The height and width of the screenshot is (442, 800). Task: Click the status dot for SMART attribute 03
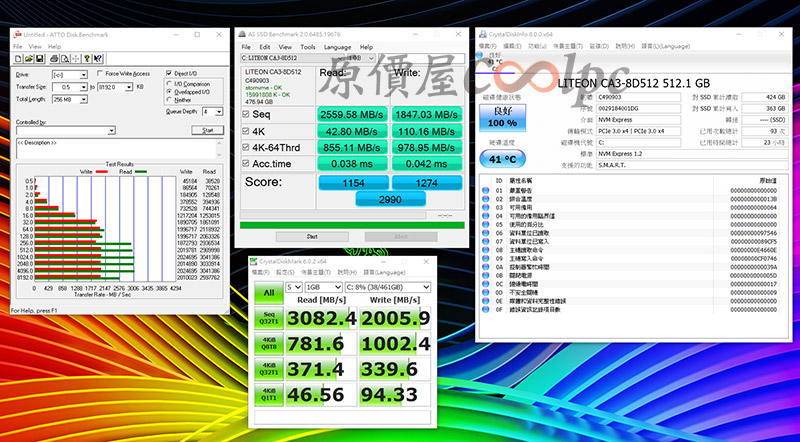pos(485,208)
